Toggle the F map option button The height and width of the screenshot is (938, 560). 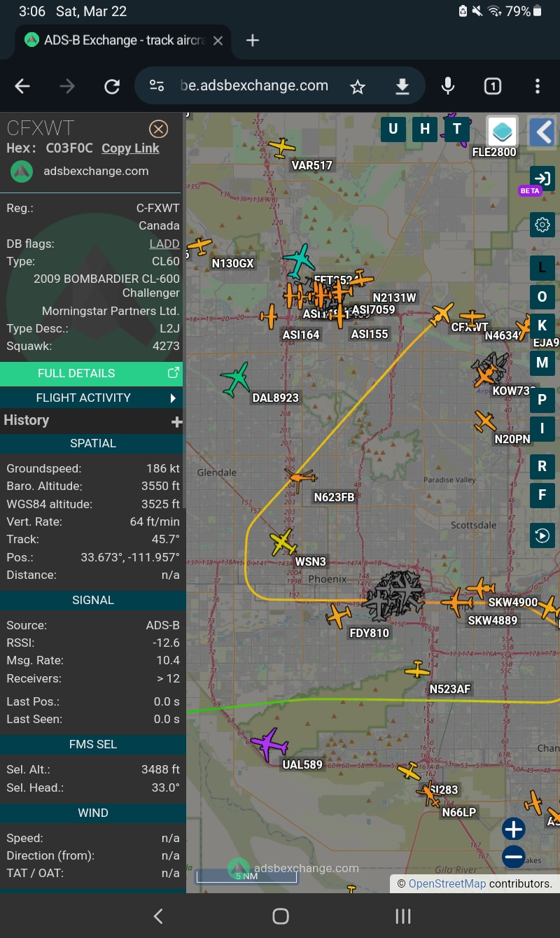pos(542,496)
